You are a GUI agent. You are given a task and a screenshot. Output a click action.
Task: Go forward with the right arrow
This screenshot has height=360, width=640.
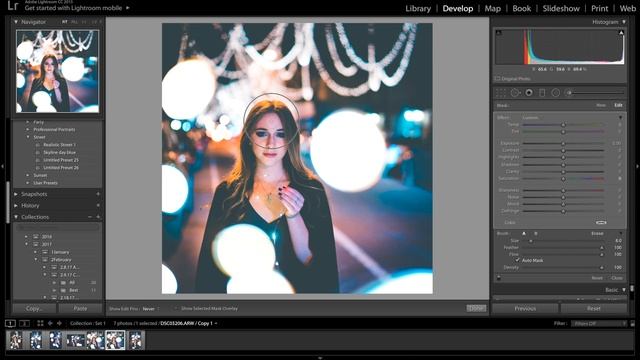tap(59, 323)
